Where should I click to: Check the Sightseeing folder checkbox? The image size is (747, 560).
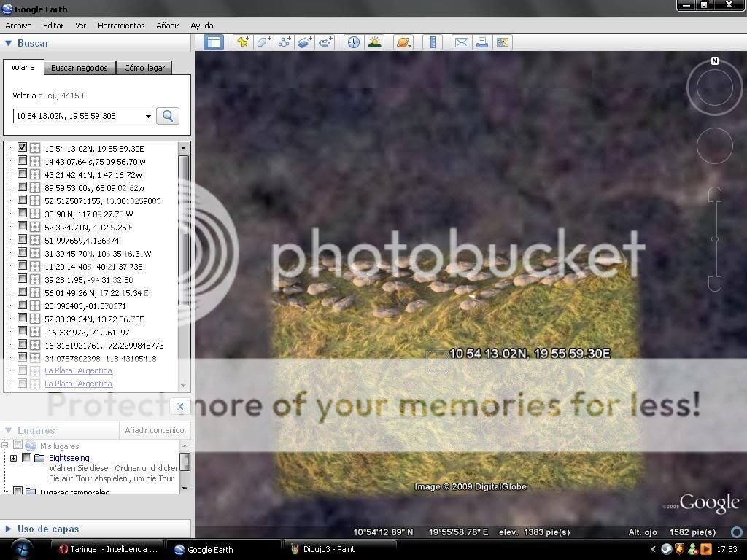[27, 458]
